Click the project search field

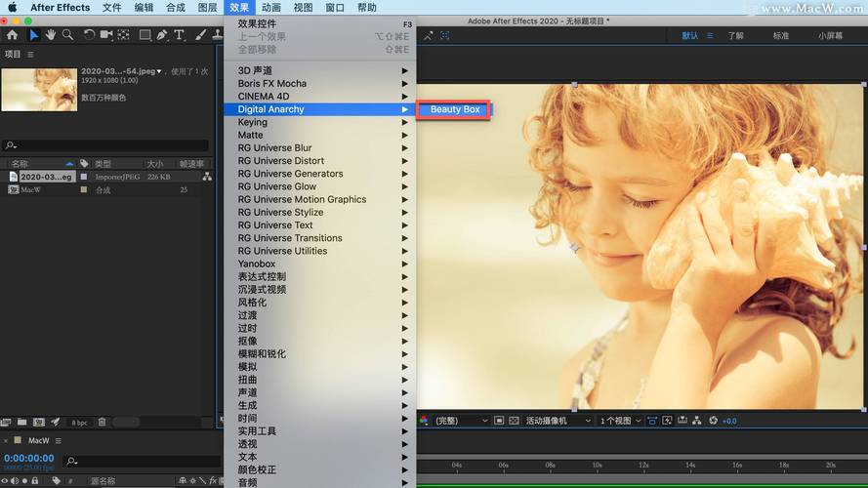pyautogui.click(x=107, y=145)
